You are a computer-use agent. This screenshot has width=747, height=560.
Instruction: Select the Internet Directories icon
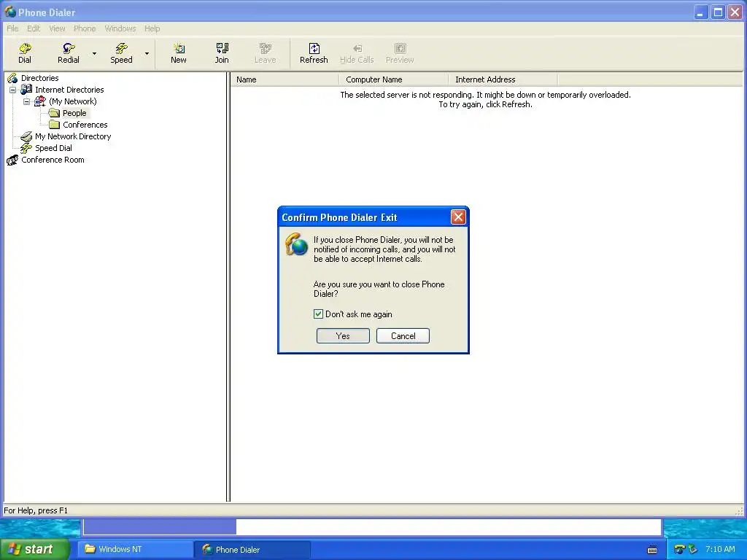pos(27,89)
